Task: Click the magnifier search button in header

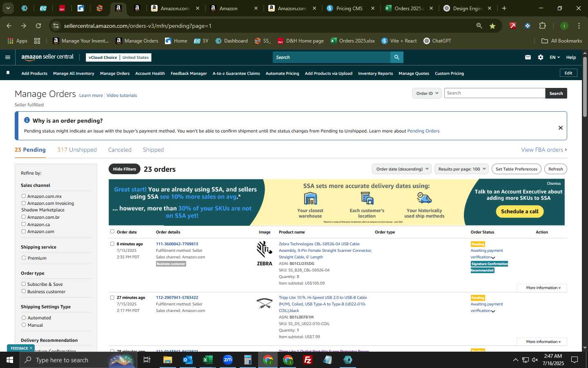Action: [x=396, y=57]
